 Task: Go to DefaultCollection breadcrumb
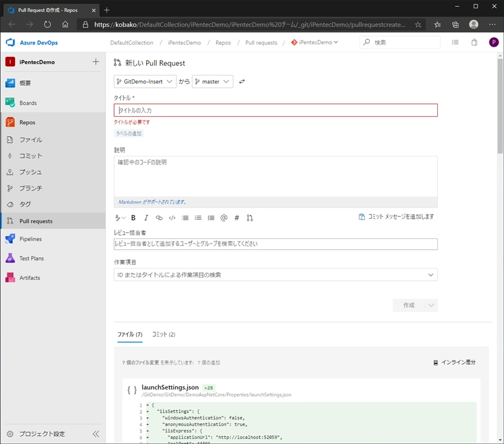132,42
